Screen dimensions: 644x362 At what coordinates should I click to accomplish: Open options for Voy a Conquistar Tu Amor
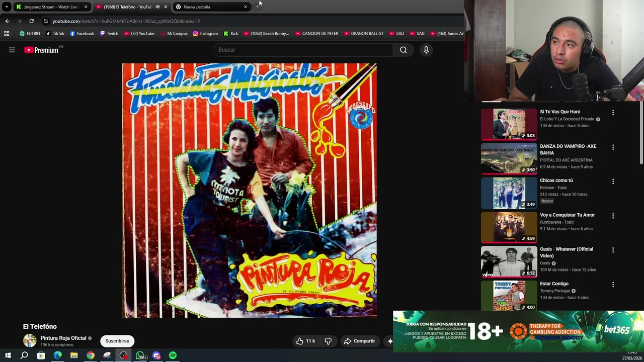click(613, 216)
